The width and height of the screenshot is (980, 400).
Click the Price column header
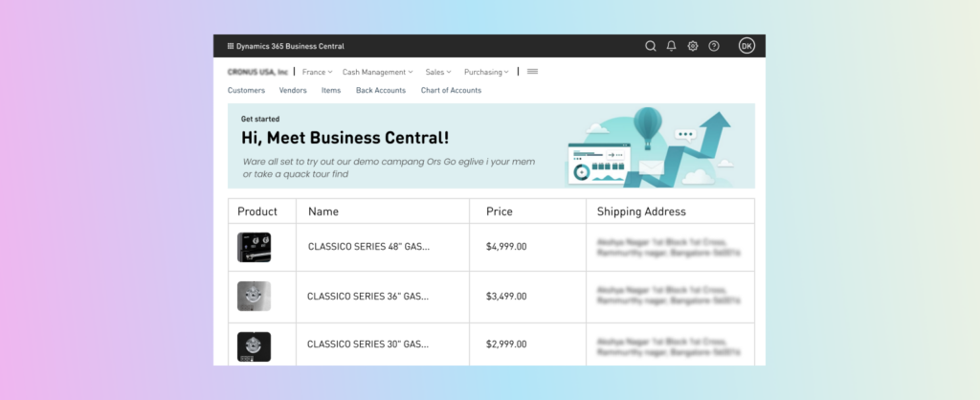coord(500,211)
